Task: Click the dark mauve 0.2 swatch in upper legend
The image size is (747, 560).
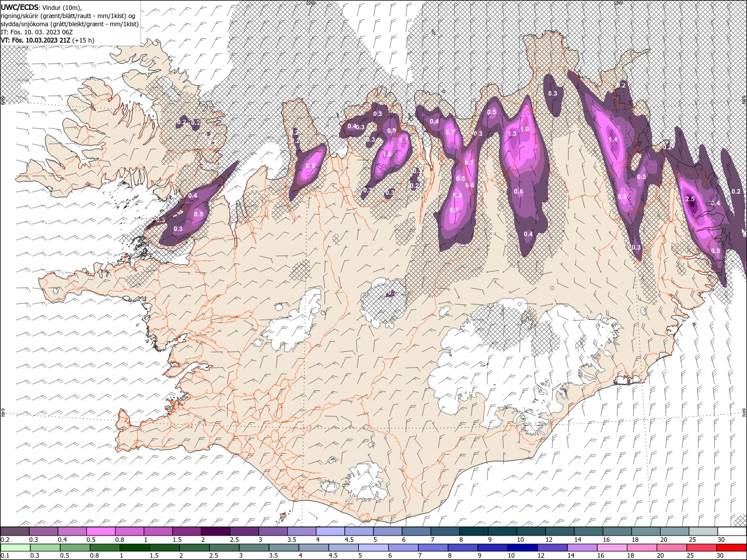Action: point(15,531)
